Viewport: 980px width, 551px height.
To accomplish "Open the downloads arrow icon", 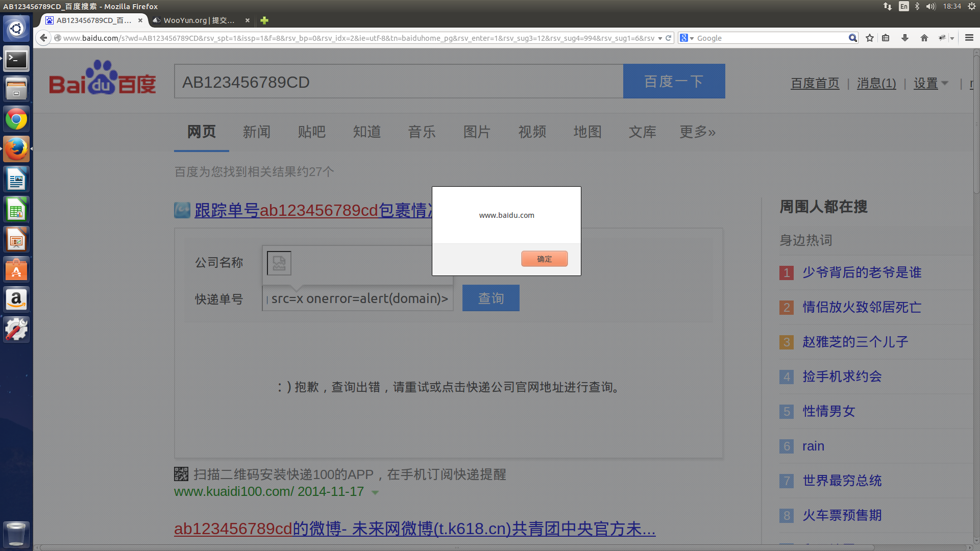I will point(905,38).
